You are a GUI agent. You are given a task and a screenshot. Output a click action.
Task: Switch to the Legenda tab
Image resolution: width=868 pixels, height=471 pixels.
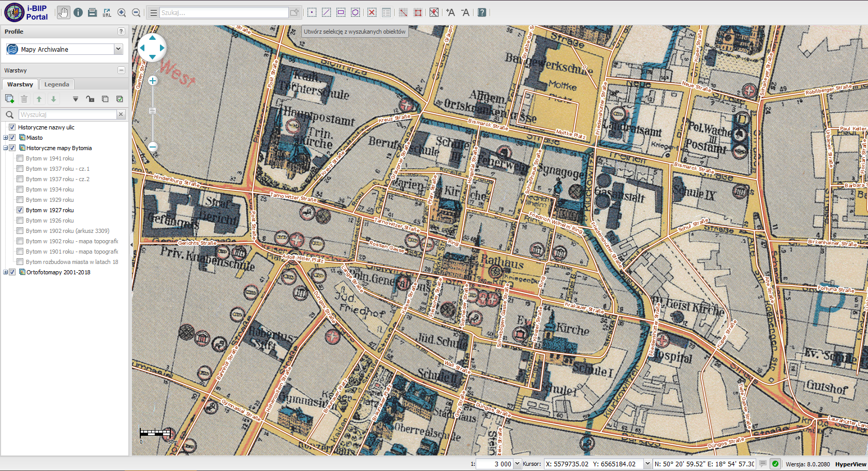coord(56,84)
